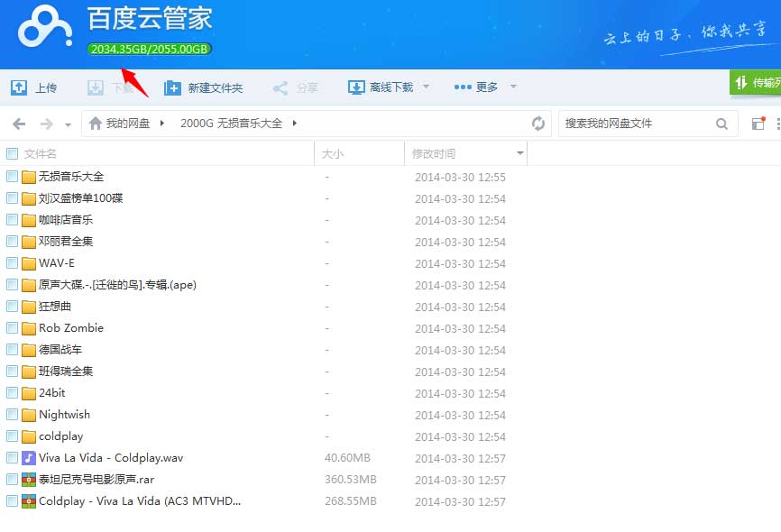This screenshot has width=781, height=532.
Task: Click the 上传 upload icon
Action: pos(19,87)
